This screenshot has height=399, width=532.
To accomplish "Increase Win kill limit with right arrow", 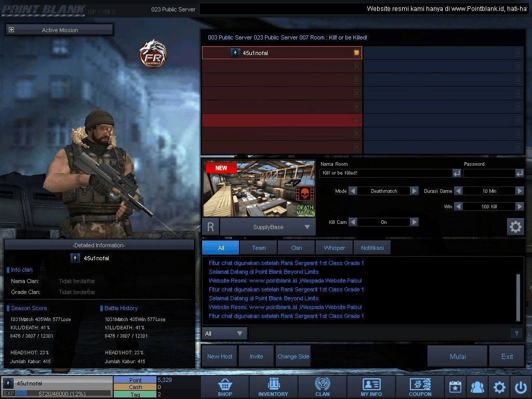I will pyautogui.click(x=520, y=206).
